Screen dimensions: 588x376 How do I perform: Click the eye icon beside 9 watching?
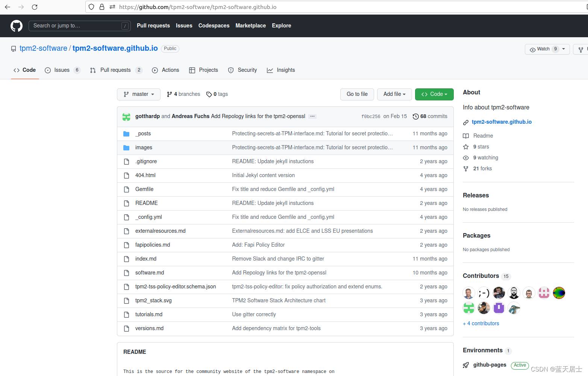466,158
